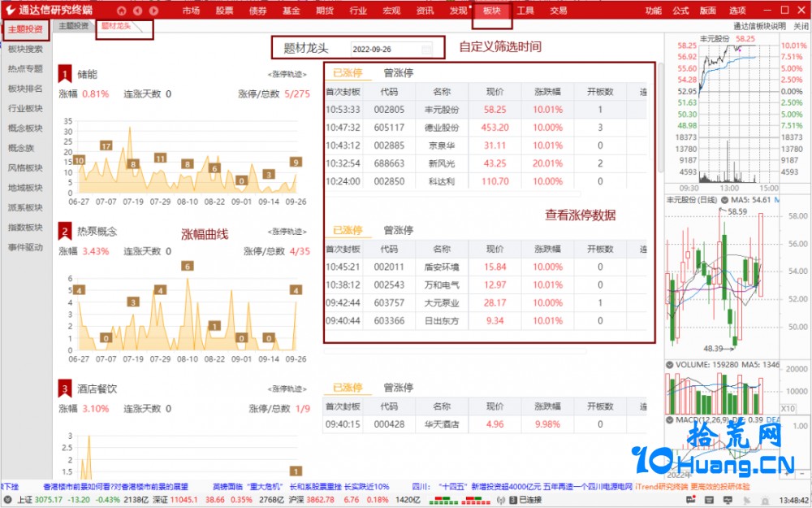This screenshot has width=812, height=508.
Task: Click the red market breadth indicator
Action: coord(475,500)
